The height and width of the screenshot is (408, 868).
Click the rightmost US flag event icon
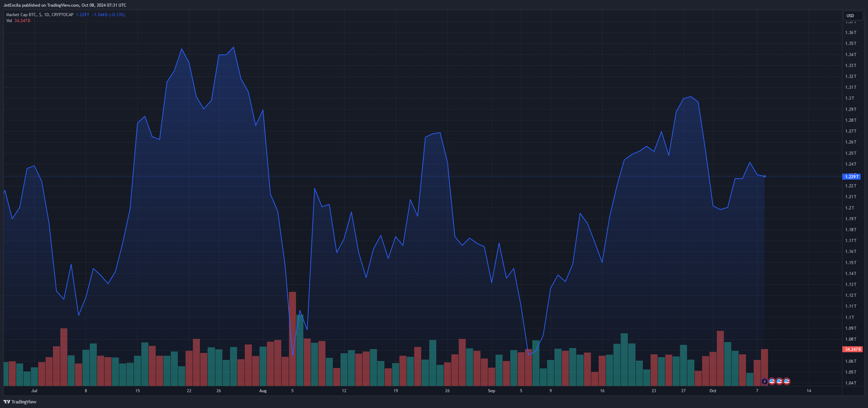coord(787,381)
